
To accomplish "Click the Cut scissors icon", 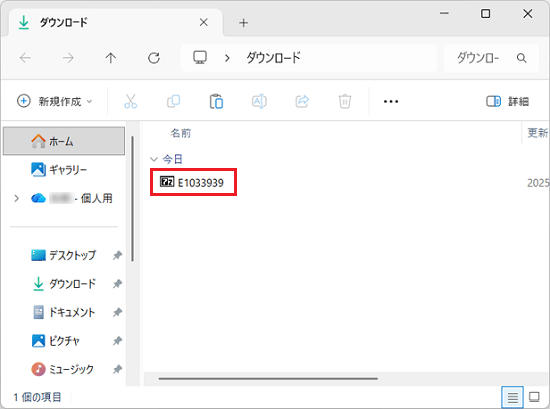I will pos(130,101).
